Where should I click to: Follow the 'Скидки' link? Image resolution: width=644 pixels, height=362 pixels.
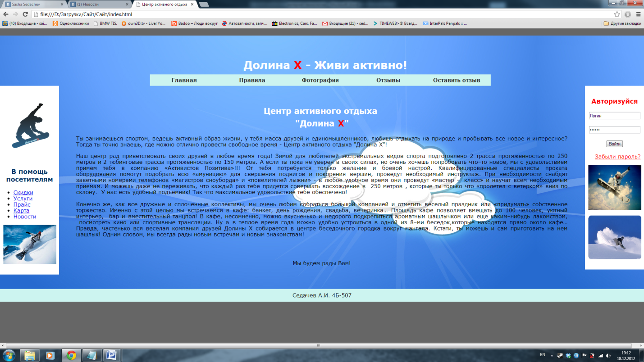pyautogui.click(x=23, y=192)
